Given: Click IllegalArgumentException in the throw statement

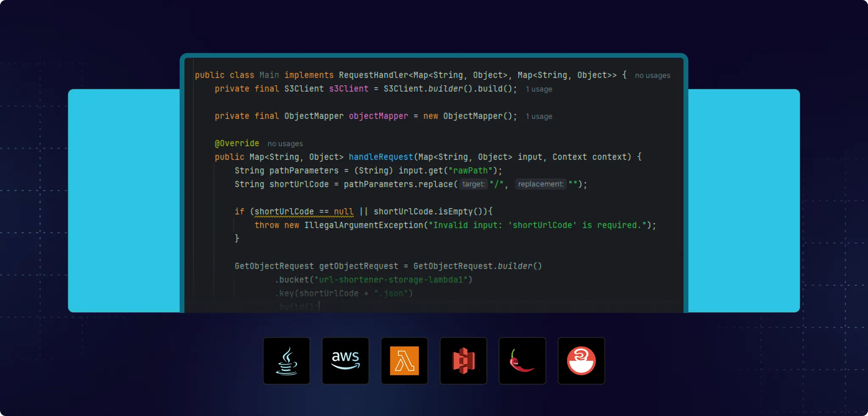Looking at the screenshot, I should tap(364, 225).
